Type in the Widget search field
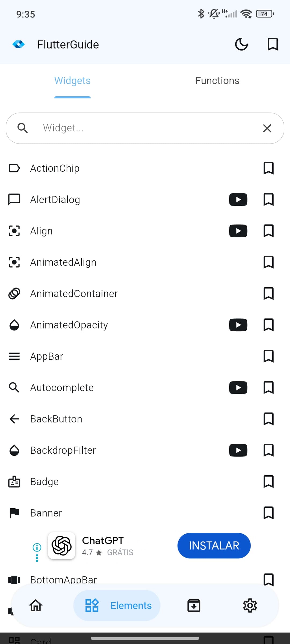 click(145, 128)
